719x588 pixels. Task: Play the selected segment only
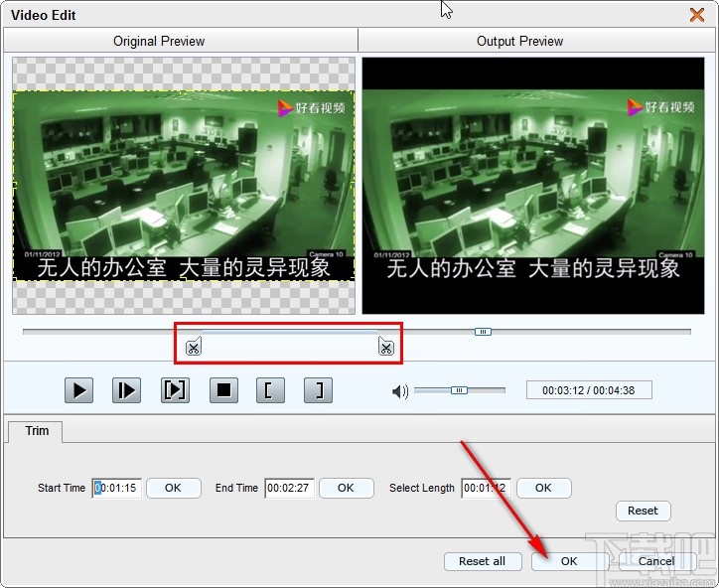point(175,390)
